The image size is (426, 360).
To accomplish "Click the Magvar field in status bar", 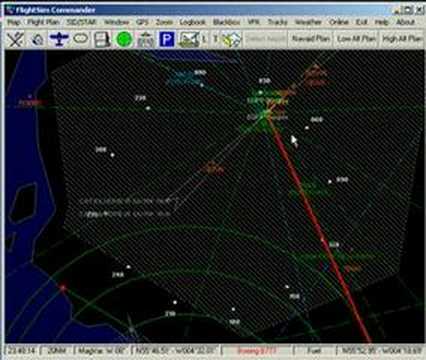I will tap(102, 351).
